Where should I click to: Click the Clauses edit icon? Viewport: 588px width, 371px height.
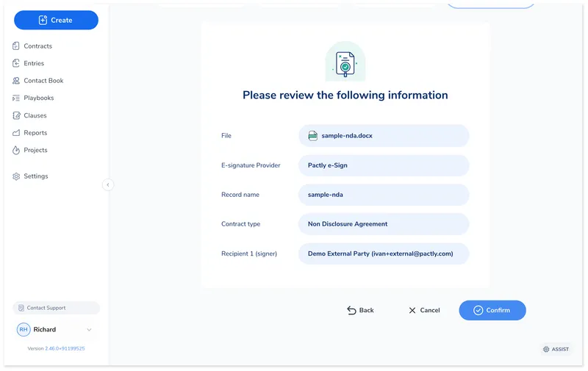[x=16, y=115]
